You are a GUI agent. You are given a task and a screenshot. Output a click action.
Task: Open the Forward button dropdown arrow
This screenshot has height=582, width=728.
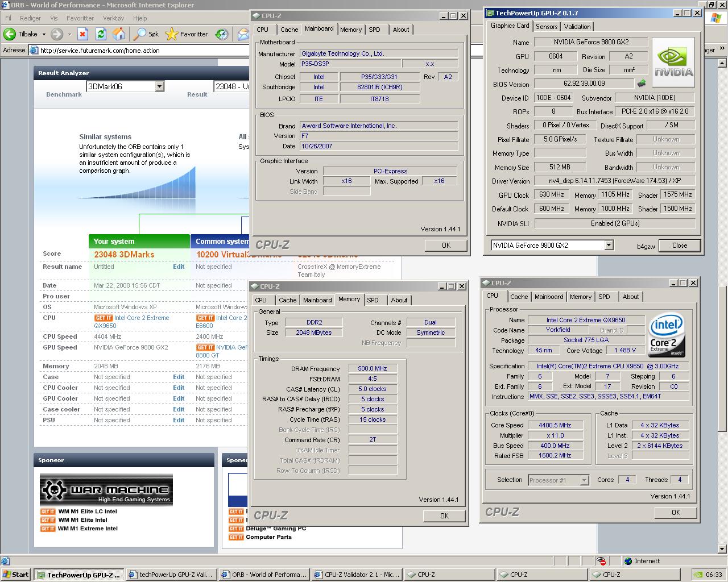pos(68,34)
